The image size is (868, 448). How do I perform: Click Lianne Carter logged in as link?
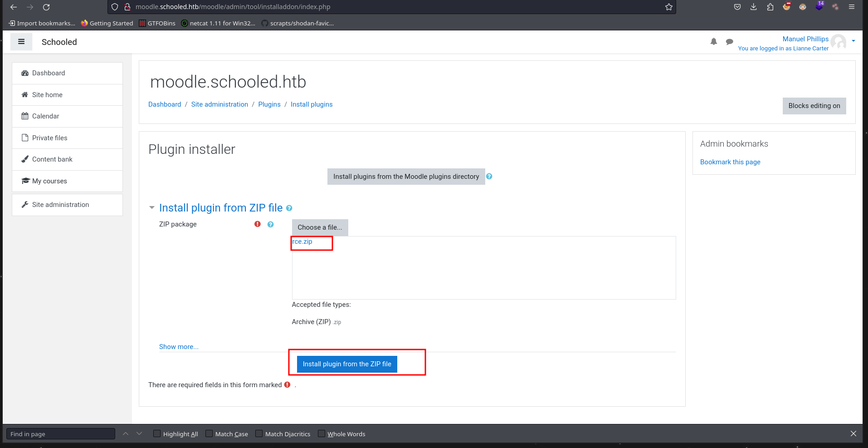click(811, 49)
